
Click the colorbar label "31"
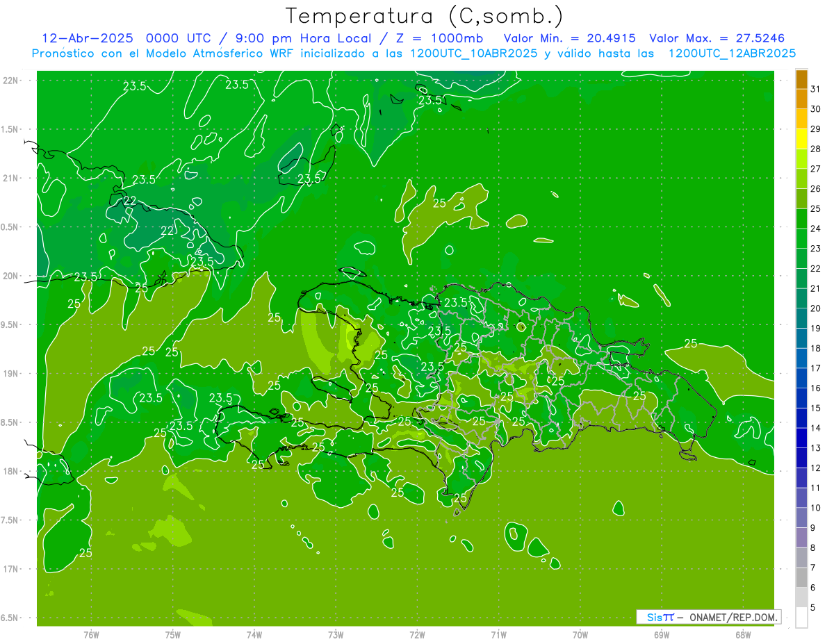816,89
